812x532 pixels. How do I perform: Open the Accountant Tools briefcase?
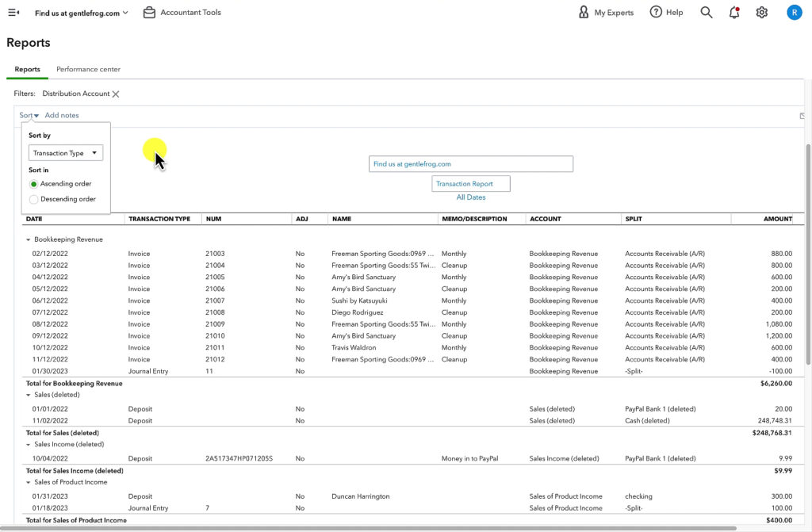(149, 12)
